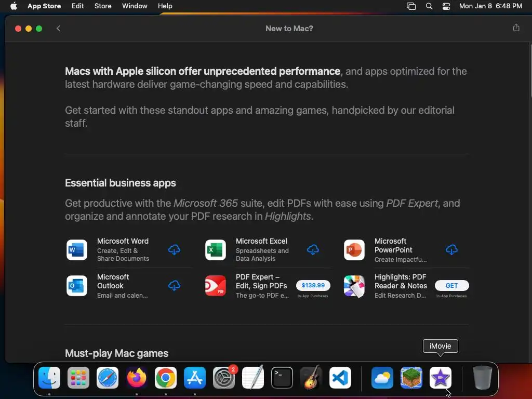Download Microsoft Outlook via cloud icon
Screen dimensions: 532x399
click(174, 285)
